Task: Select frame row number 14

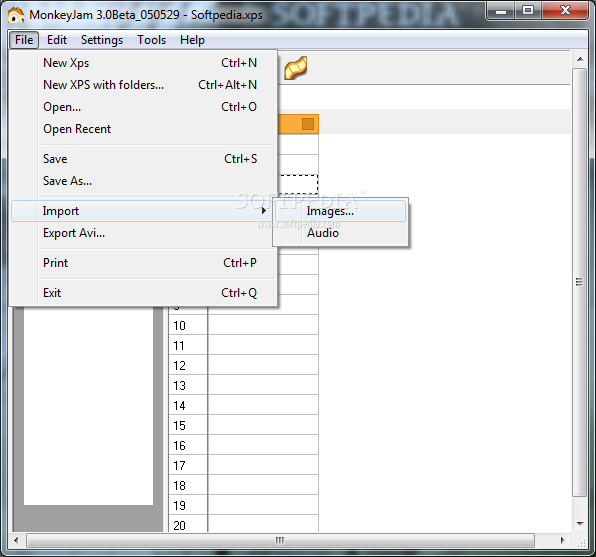Action: click(x=188, y=406)
